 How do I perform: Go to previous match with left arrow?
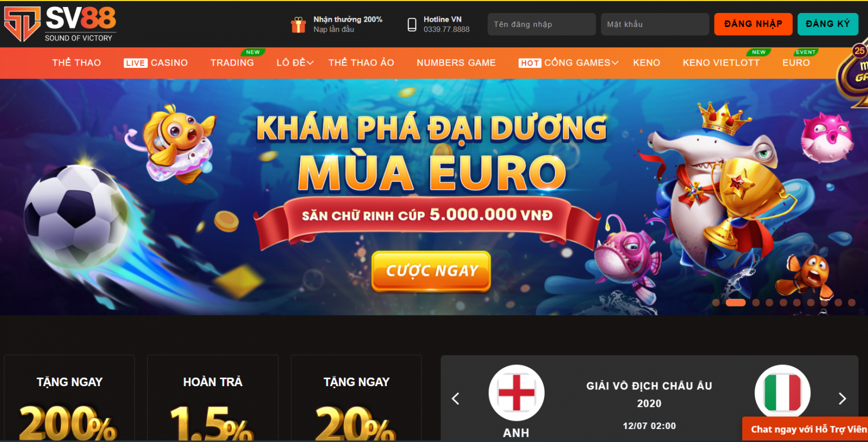click(456, 399)
